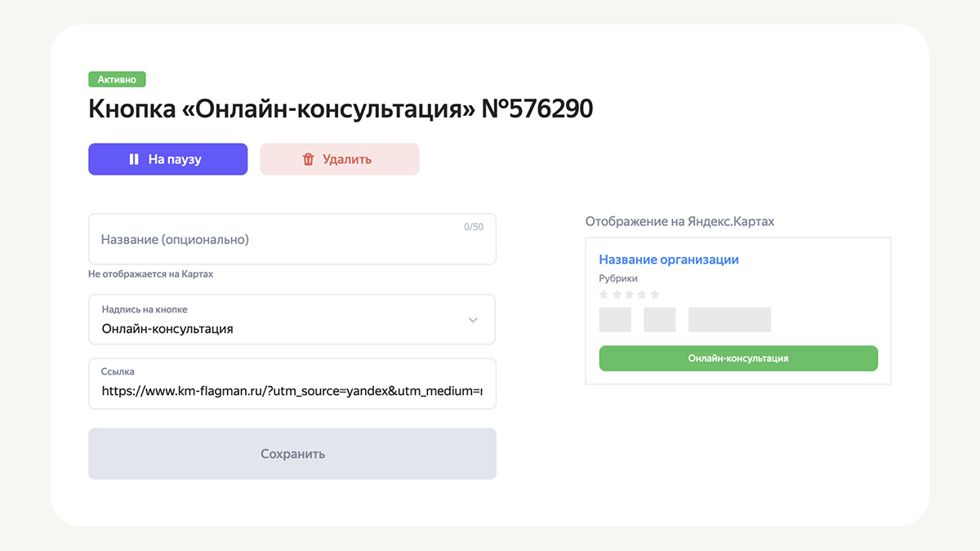
Task: Click the middle rating star in preview
Action: [x=630, y=294]
